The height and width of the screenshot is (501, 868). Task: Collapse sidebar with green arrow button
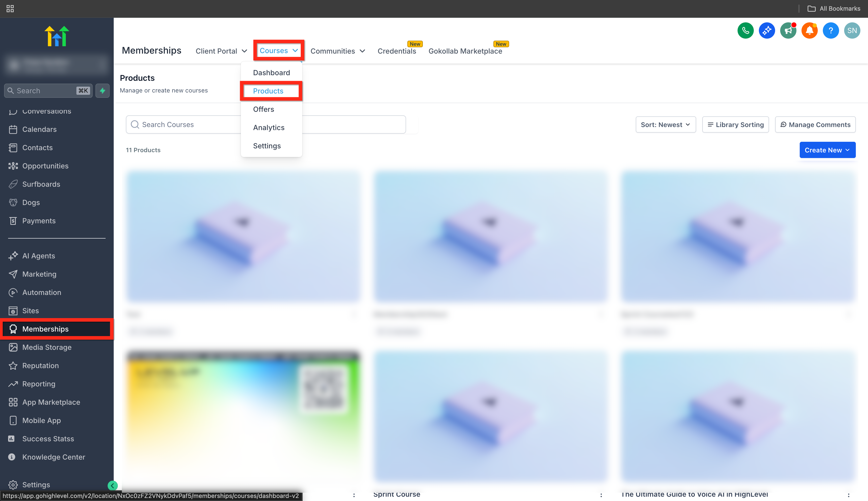112,486
